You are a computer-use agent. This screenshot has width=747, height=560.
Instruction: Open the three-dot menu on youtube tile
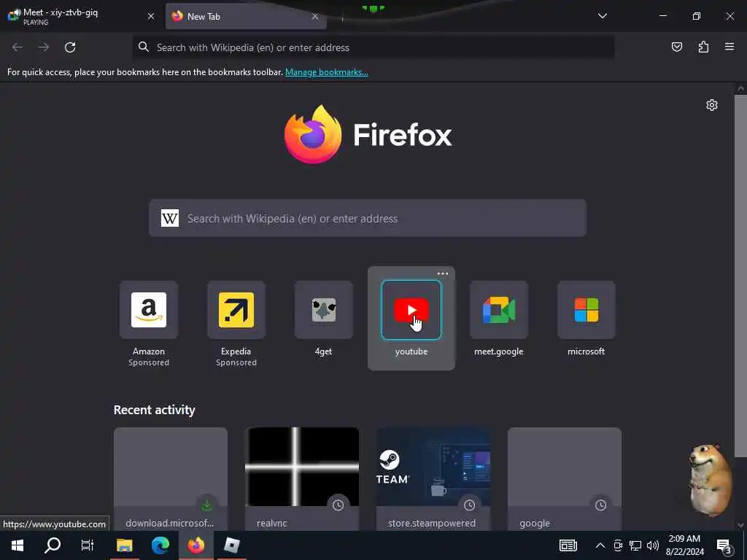[x=443, y=273]
